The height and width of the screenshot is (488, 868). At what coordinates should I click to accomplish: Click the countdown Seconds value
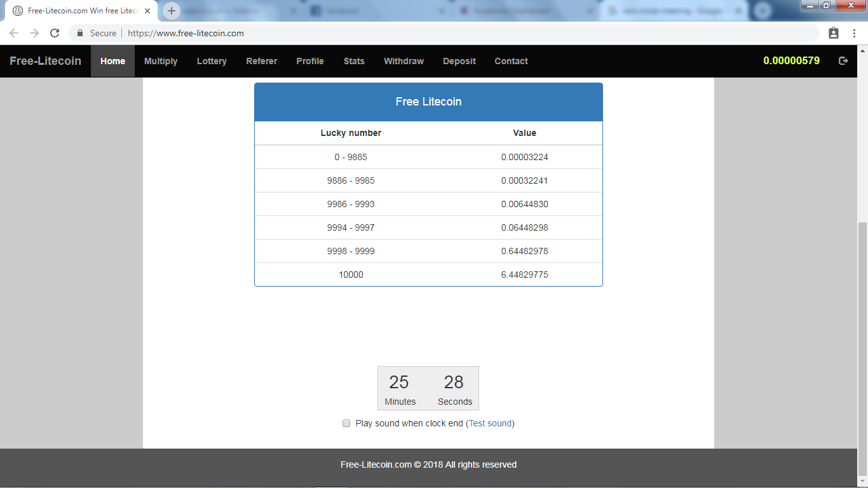454,382
